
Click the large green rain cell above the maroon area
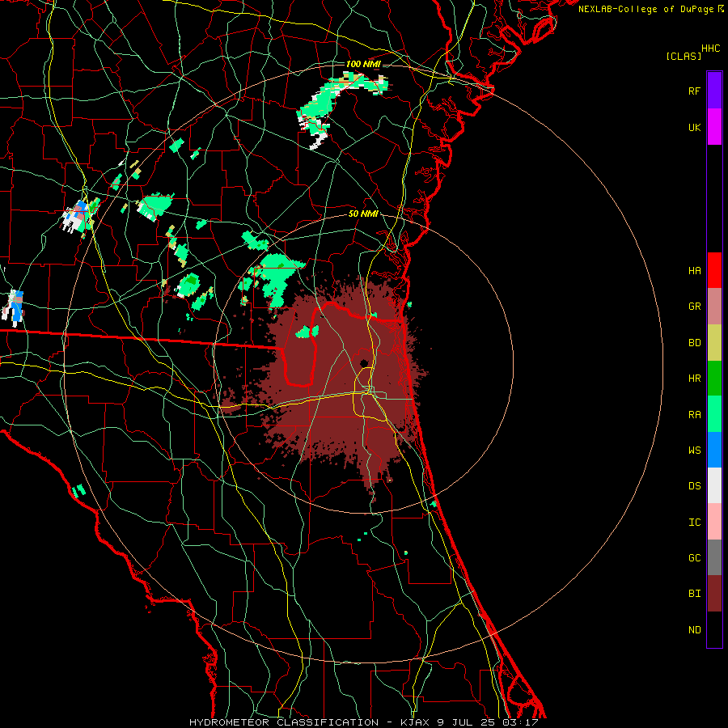[278, 278]
